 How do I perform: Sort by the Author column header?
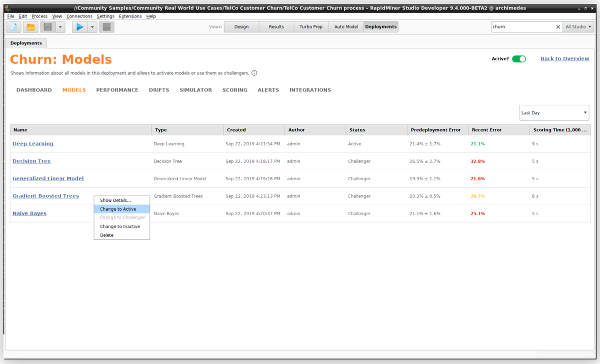click(315, 130)
